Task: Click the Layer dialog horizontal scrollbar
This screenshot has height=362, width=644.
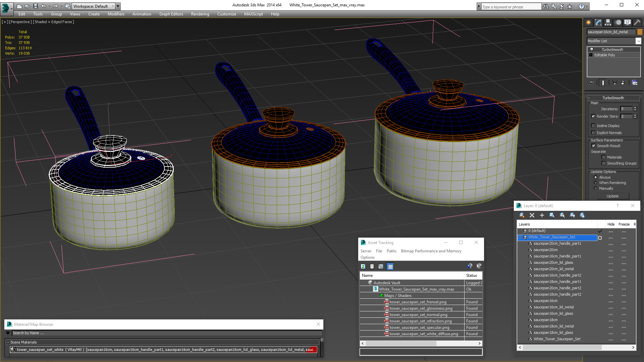Action: click(x=576, y=347)
